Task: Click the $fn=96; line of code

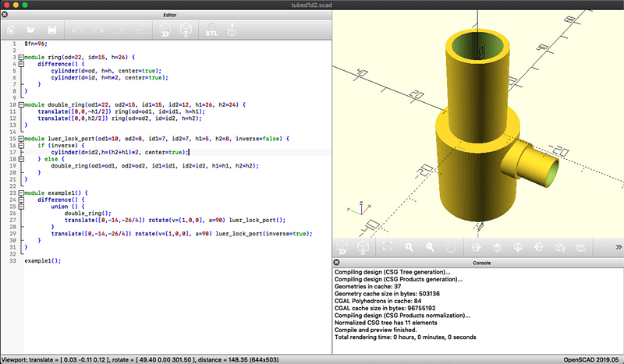Action: point(36,44)
